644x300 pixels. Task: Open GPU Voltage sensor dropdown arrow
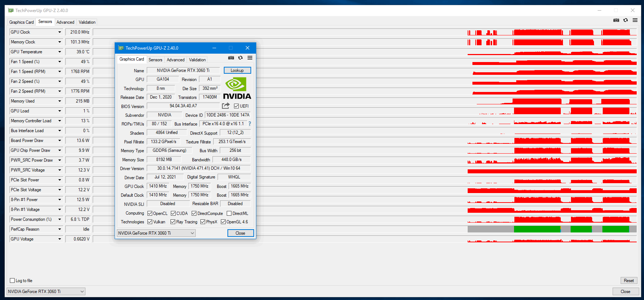click(60, 239)
